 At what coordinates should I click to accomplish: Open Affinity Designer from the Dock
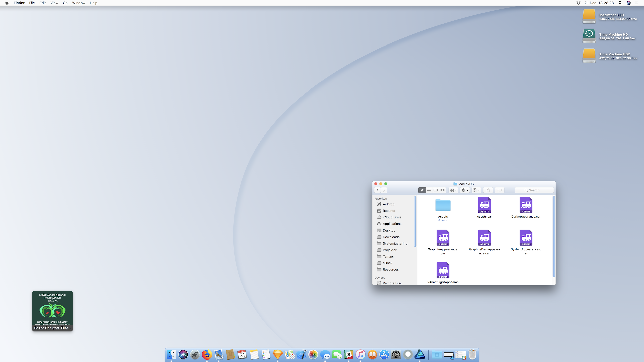[420, 355]
